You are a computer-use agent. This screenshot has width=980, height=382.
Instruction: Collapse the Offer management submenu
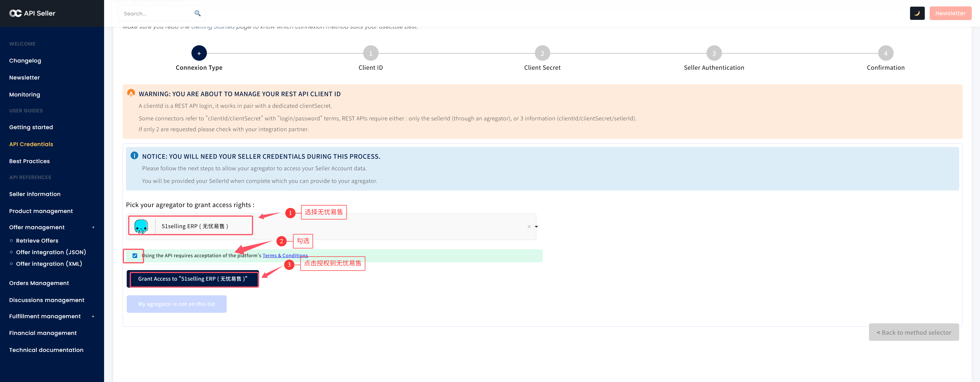(x=93, y=227)
